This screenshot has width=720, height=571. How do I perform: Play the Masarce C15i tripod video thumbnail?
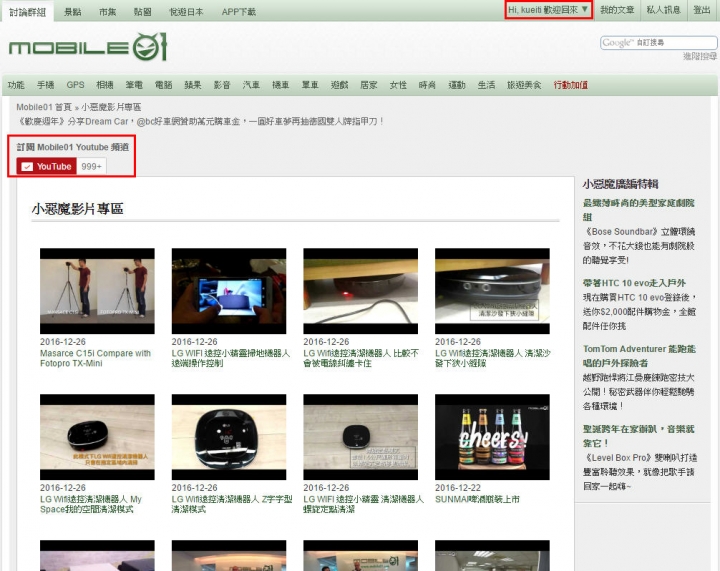point(97,291)
